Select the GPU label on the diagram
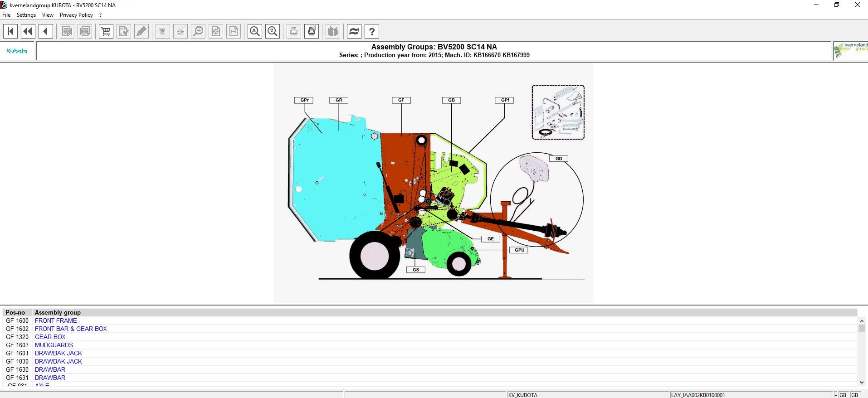Image resolution: width=868 pixels, height=398 pixels. pos(519,250)
